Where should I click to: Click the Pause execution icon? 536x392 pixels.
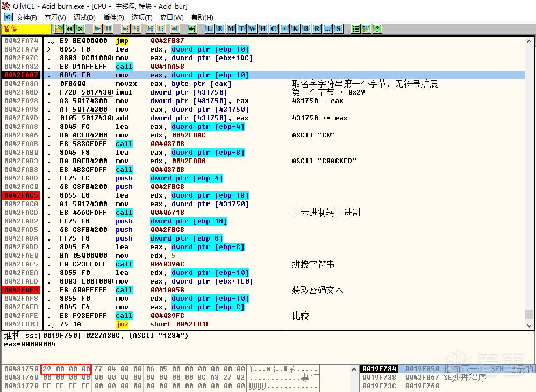pos(109,28)
